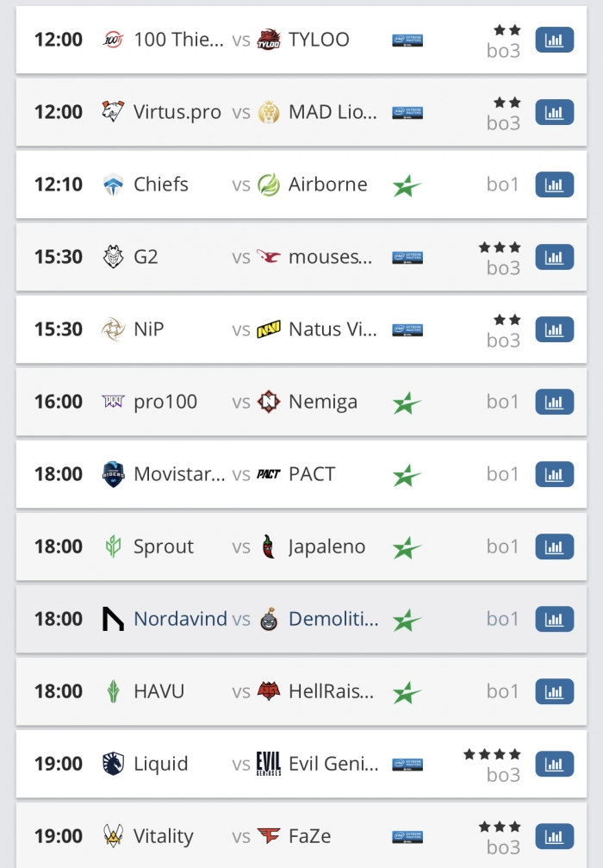Open the Demolition Crew team link

pos(333,618)
